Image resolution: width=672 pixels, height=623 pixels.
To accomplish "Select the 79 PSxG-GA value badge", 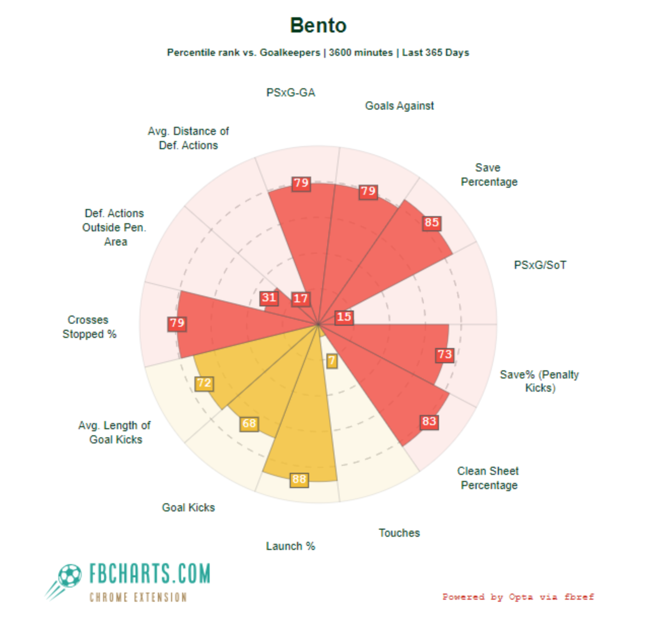I will (301, 183).
